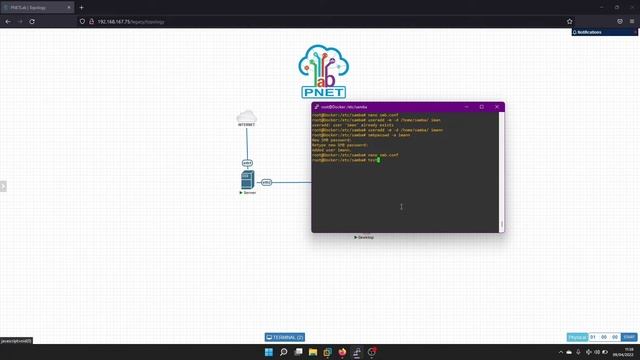Click the volume tray icon
This screenshot has height=360, width=640.
tap(597, 352)
